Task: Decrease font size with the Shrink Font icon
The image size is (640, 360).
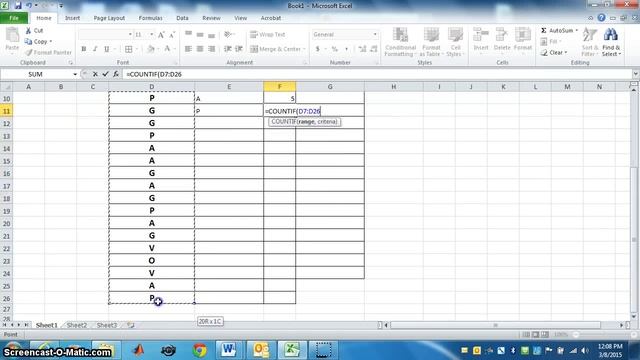Action: coord(172,35)
